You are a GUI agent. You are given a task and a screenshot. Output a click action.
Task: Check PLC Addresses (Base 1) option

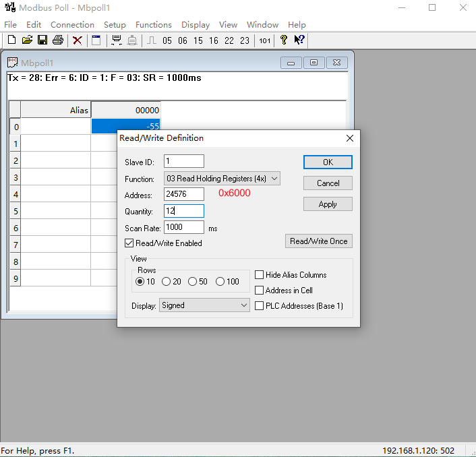(260, 306)
